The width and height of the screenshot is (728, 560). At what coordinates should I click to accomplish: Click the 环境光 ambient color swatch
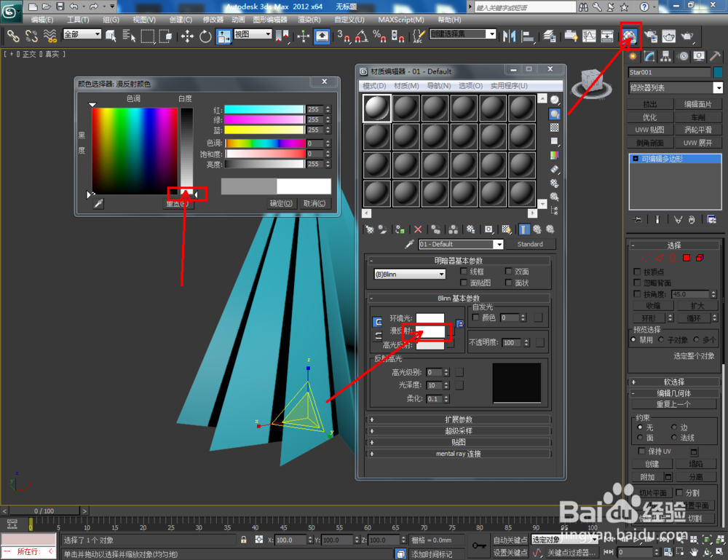pyautogui.click(x=430, y=319)
